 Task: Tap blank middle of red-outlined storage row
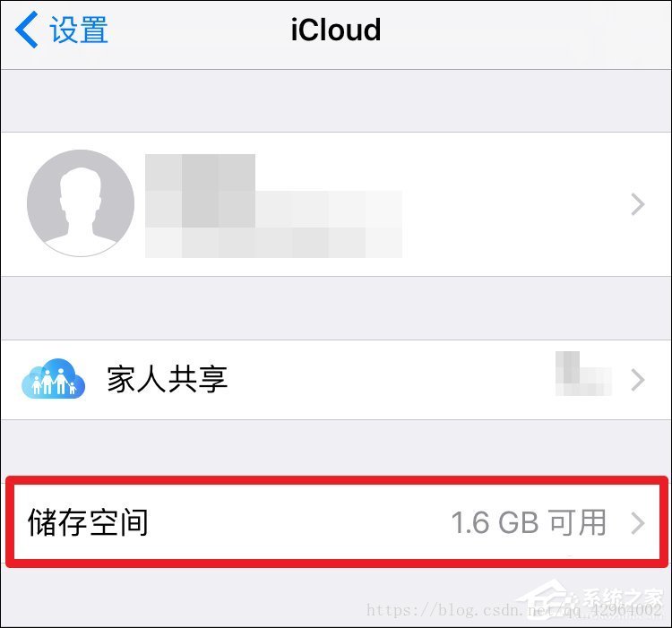[300, 522]
